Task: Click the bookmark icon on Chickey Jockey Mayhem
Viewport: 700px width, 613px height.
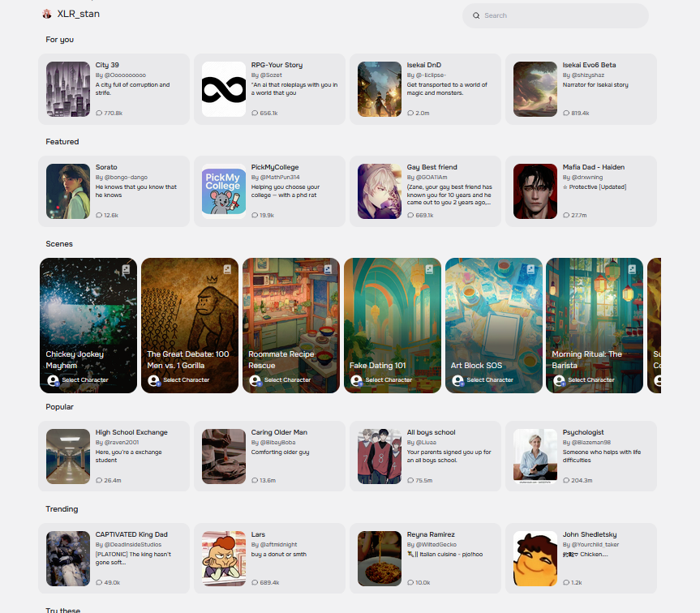Action: coord(127,269)
